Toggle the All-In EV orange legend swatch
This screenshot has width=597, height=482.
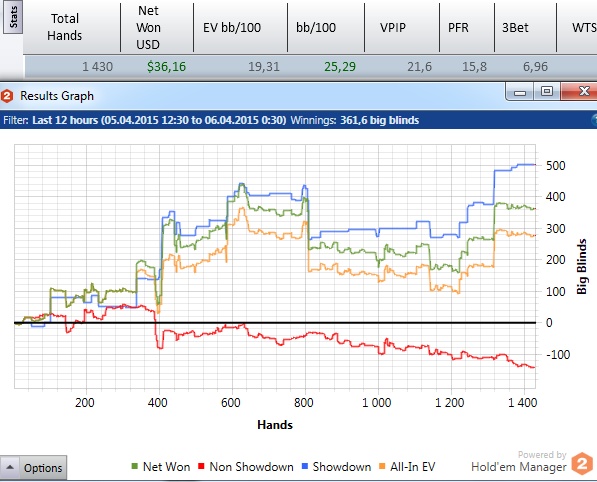(382, 466)
